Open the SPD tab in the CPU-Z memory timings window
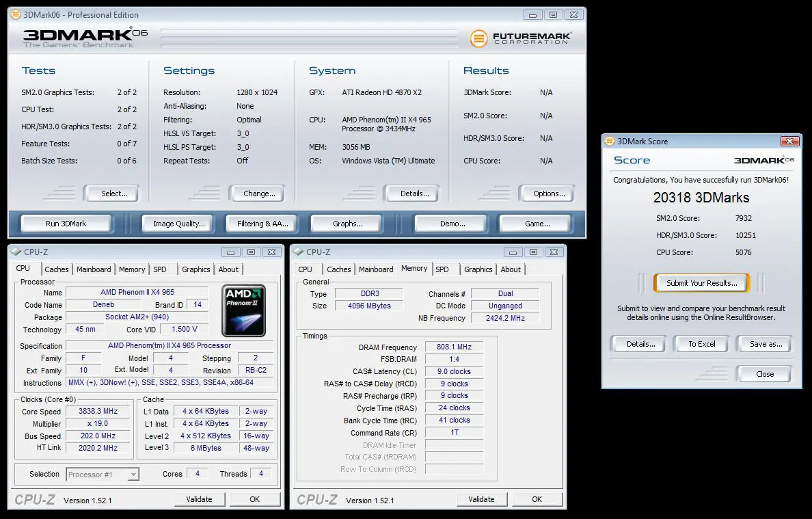 click(442, 269)
